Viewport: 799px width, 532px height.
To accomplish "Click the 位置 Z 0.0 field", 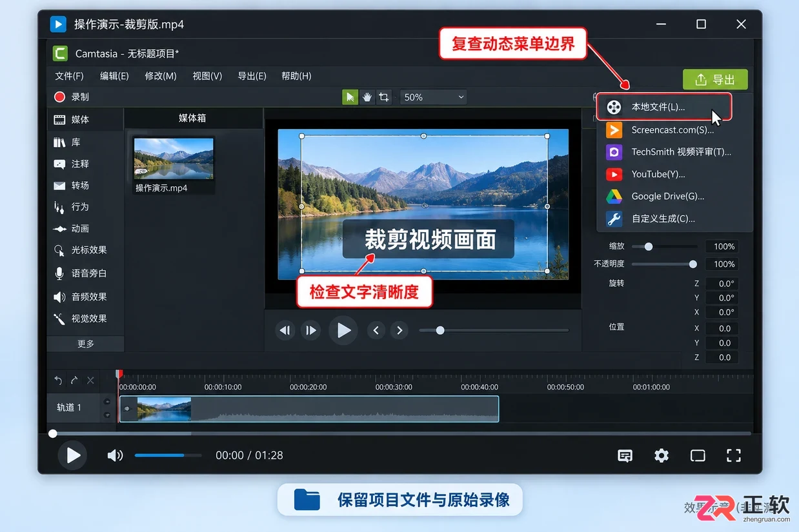I will 722,357.
